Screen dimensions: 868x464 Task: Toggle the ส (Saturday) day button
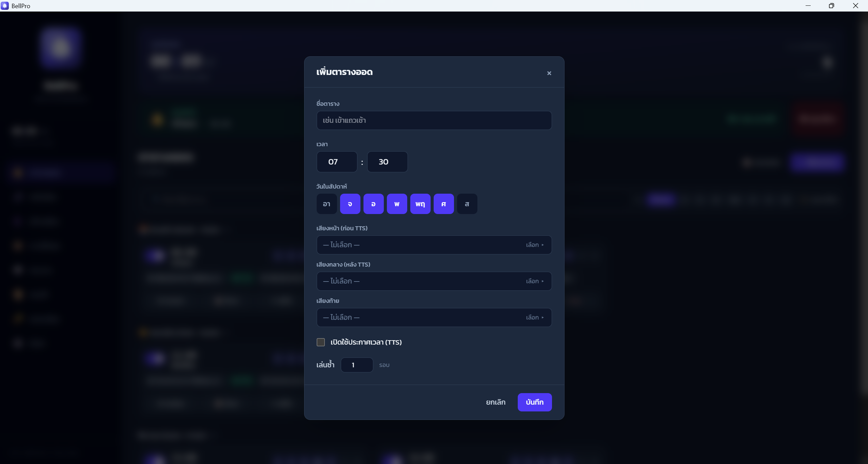[467, 204]
